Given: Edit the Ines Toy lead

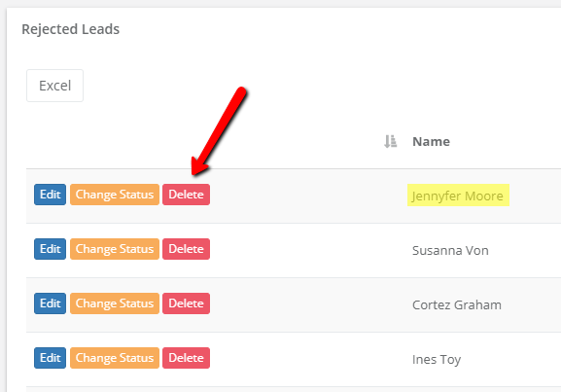Looking at the screenshot, I should click(51, 358).
